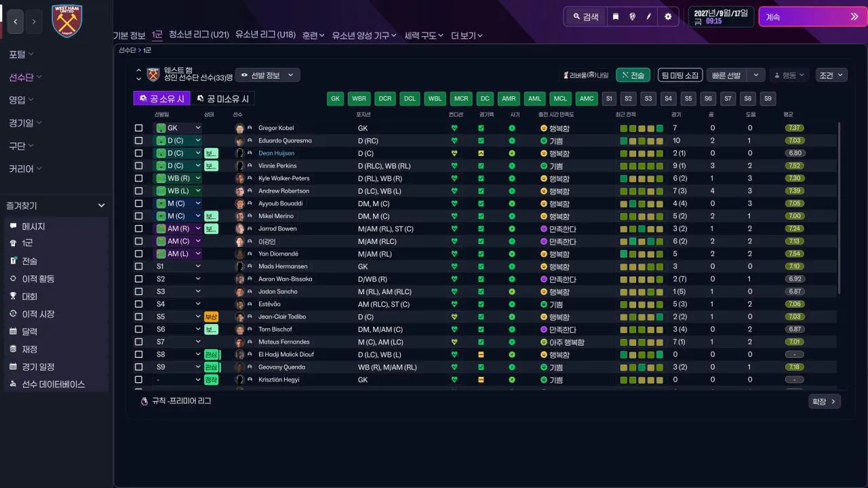Open the 대회 competitions shortcut
This screenshot has height=488, width=868.
(56, 296)
